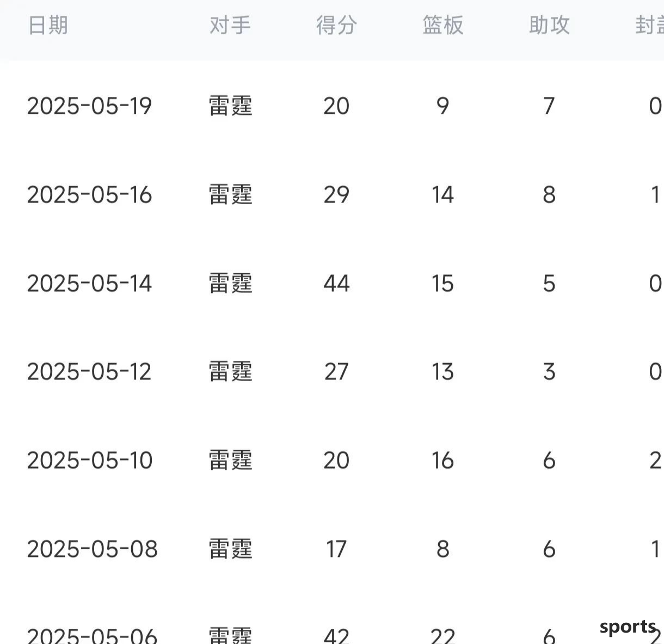Click the 8 assists cell on 05-16

pos(549,194)
